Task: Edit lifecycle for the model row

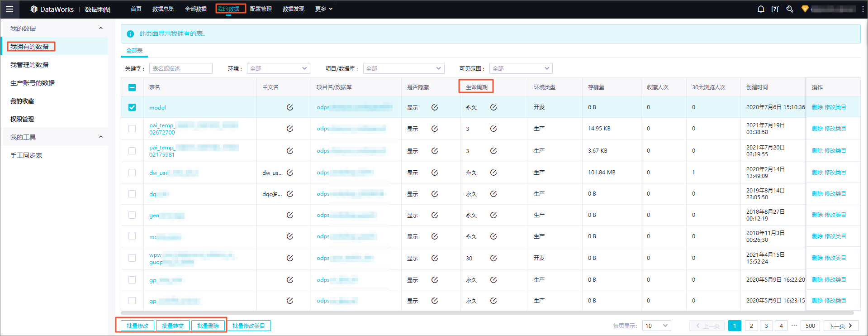Action: click(x=493, y=107)
